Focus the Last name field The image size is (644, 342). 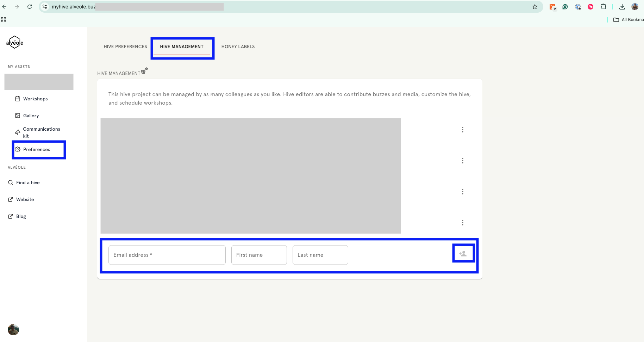coord(320,255)
